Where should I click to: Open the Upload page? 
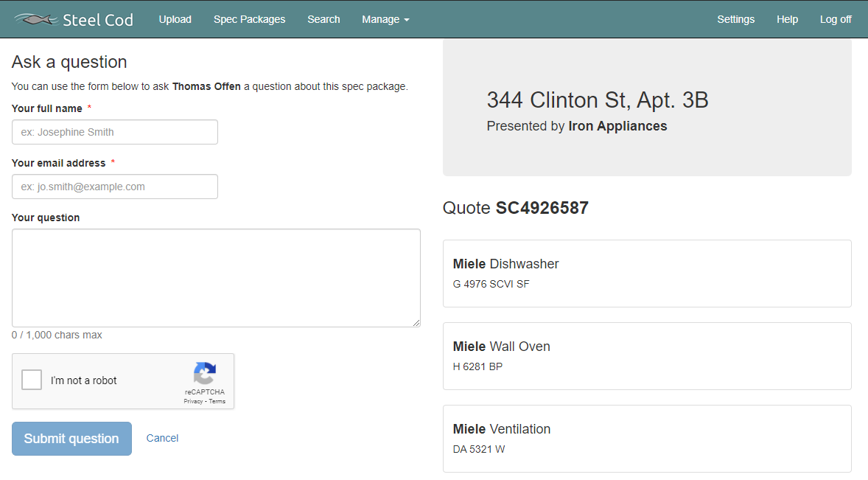(x=175, y=19)
